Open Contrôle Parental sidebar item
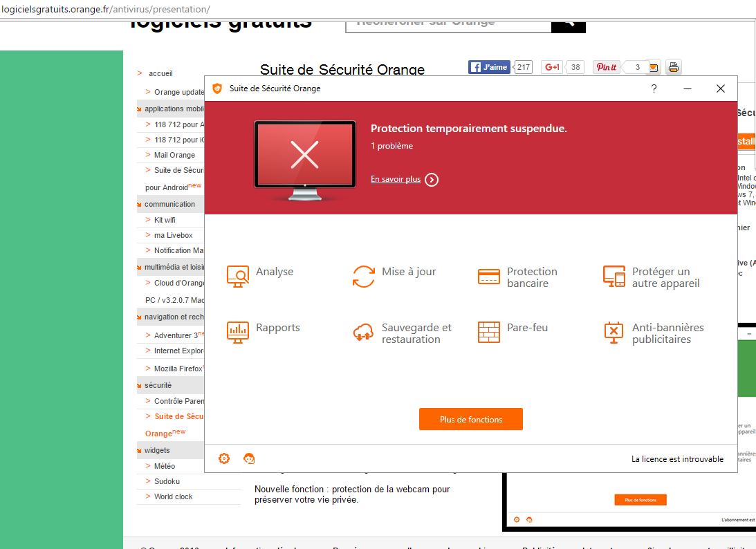Image resolution: width=756 pixels, height=549 pixels. click(179, 402)
